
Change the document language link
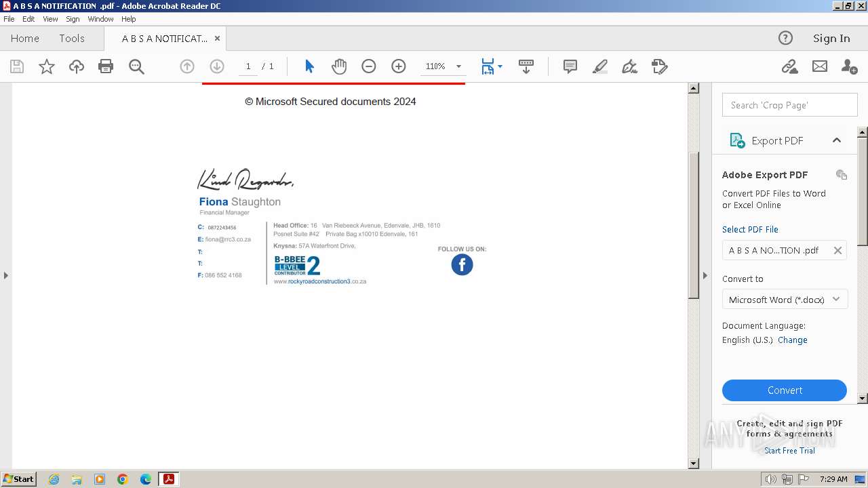tap(793, 340)
